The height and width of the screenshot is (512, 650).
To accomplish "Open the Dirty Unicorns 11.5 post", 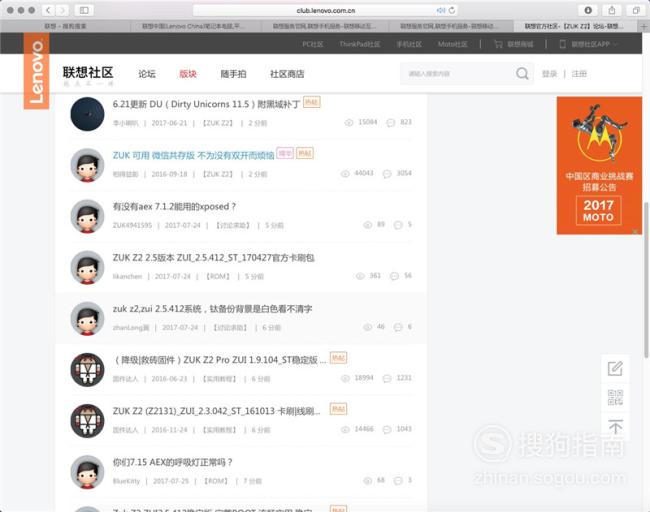I will (x=206, y=104).
